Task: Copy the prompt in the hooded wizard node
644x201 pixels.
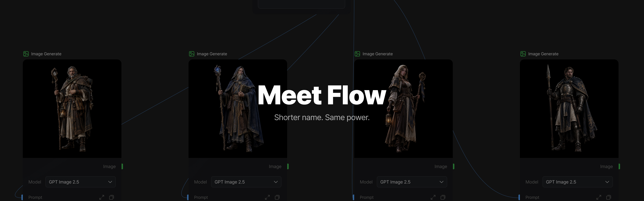Action: pyautogui.click(x=277, y=197)
